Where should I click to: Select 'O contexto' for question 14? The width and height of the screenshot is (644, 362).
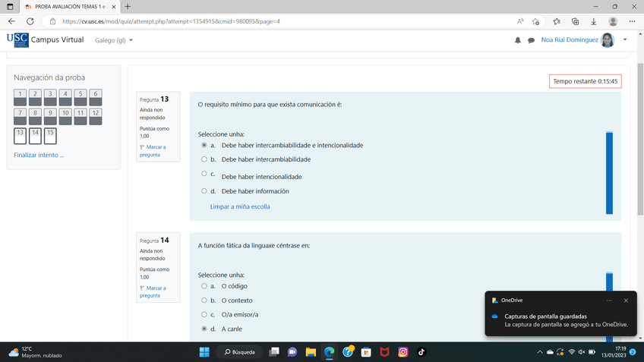(204, 301)
